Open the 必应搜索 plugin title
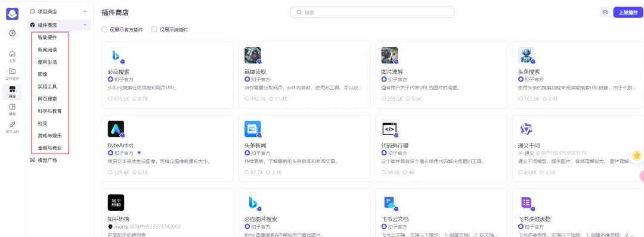This screenshot has width=644, height=237. tap(119, 72)
